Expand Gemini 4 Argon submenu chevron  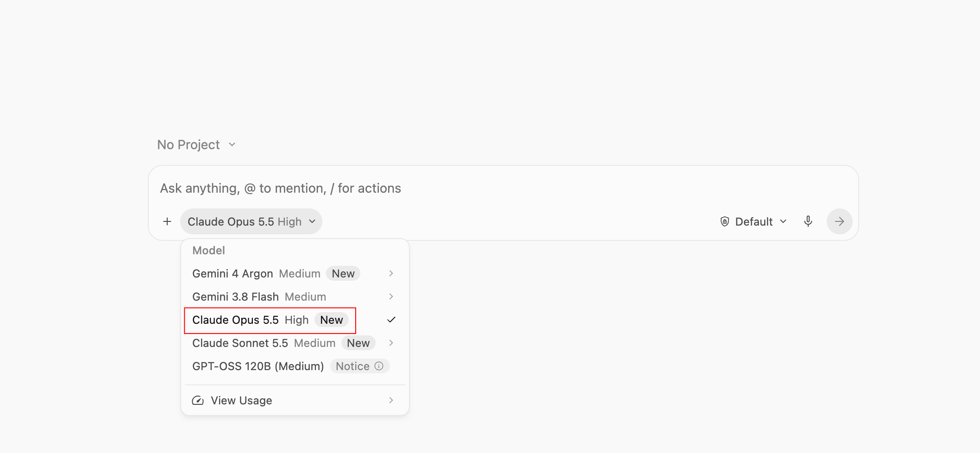coord(391,273)
